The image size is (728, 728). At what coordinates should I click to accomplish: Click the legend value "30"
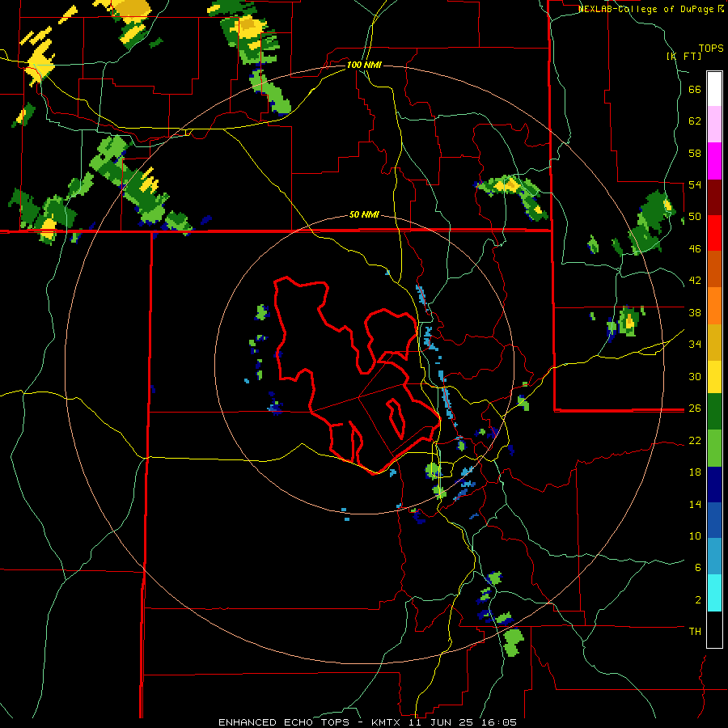[x=695, y=376]
